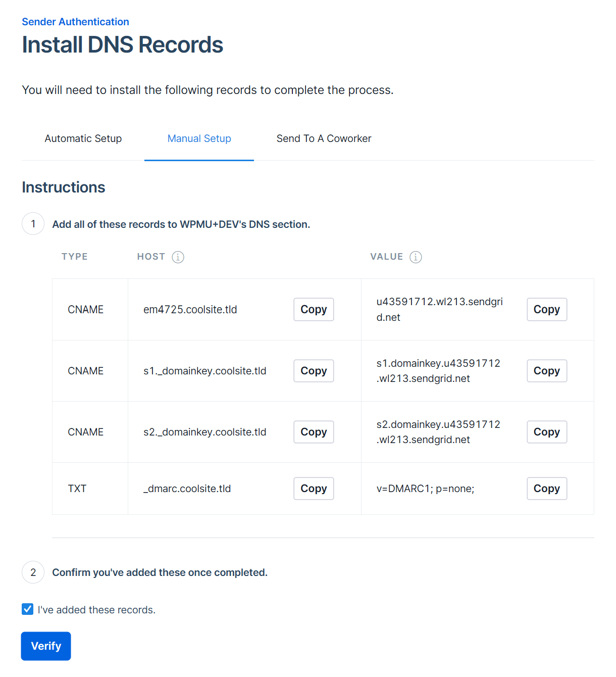Screen dimensions: 616x677
Task: Open the VALUE column info tooltip icon
Action: click(416, 257)
